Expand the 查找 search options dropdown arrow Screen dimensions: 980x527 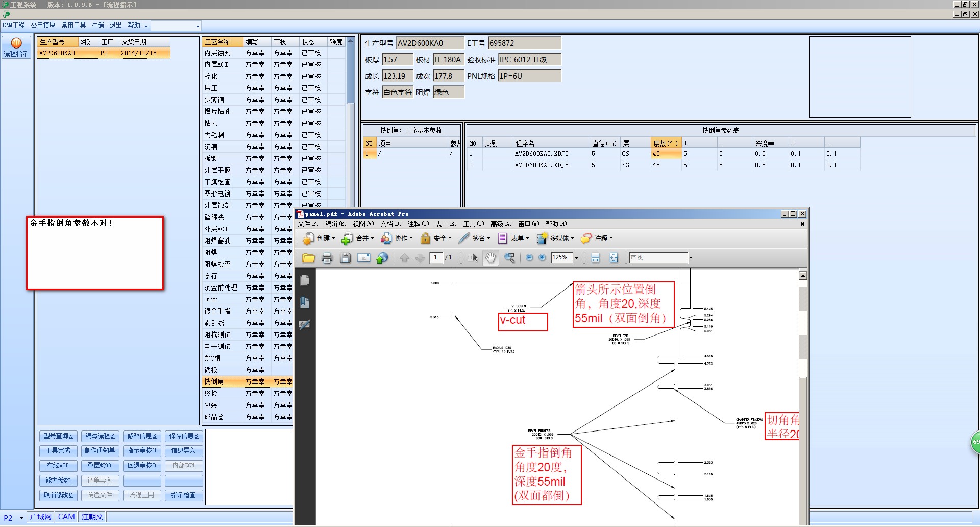691,258
